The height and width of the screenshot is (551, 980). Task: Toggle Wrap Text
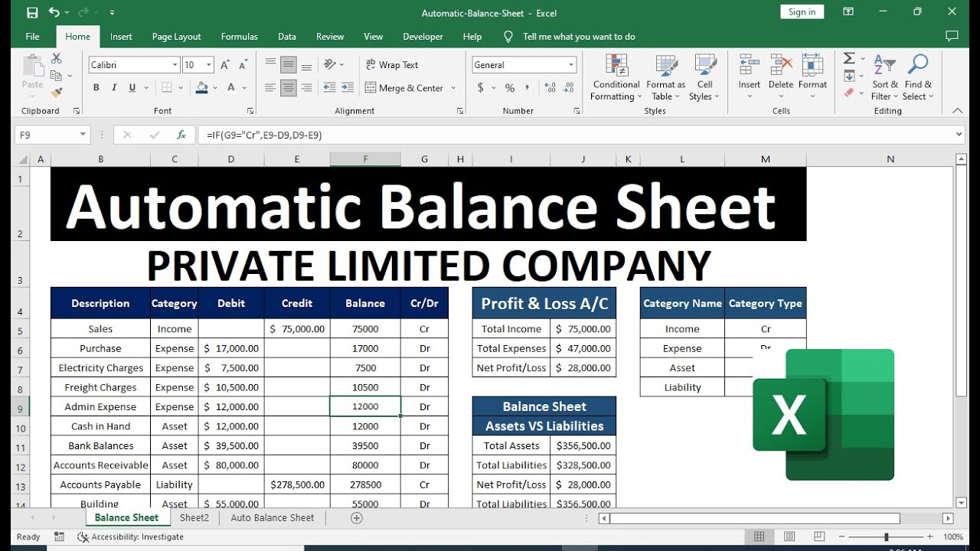click(392, 65)
